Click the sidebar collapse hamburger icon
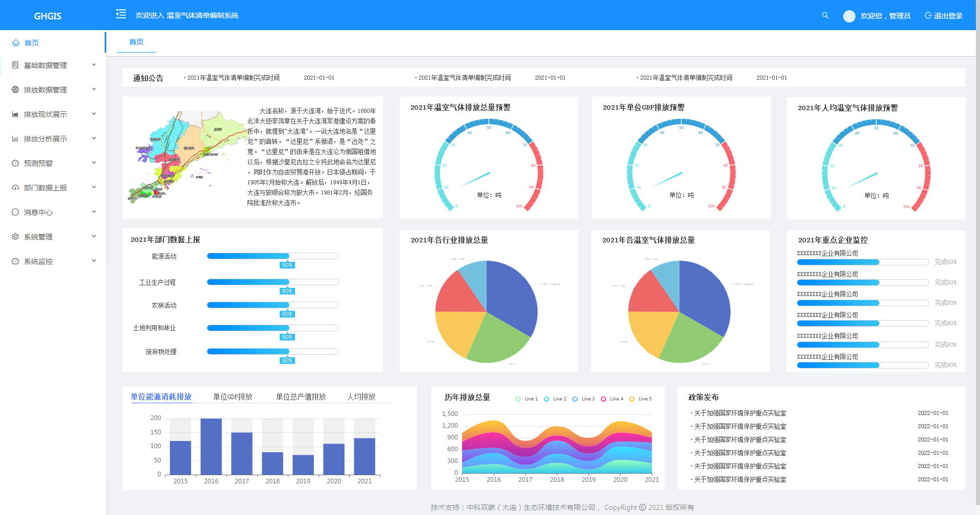This screenshot has height=515, width=980. click(121, 14)
